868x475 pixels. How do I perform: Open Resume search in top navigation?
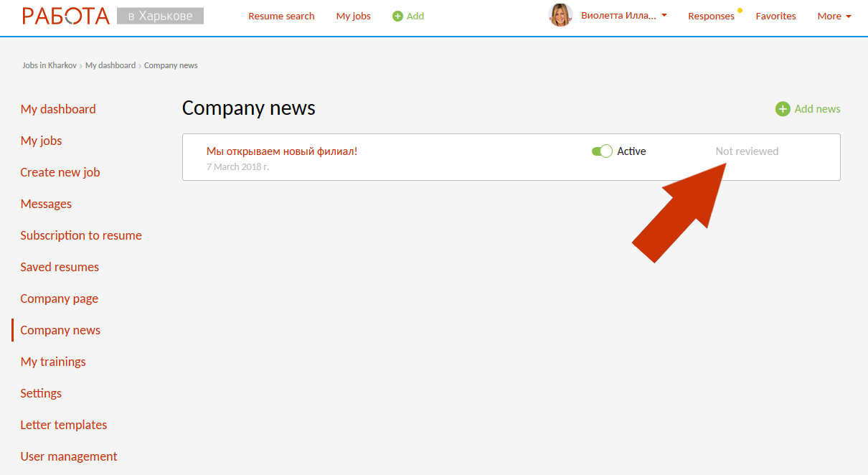[x=281, y=16]
